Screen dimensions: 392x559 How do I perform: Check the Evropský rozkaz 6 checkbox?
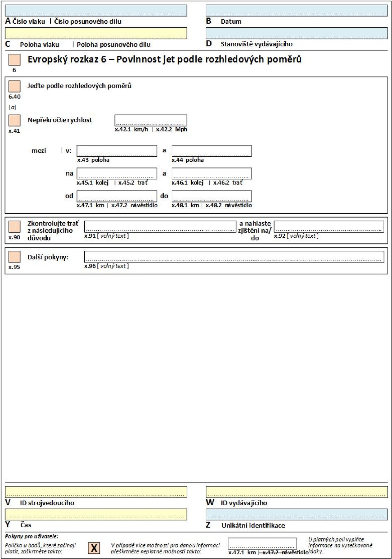pyautogui.click(x=14, y=60)
